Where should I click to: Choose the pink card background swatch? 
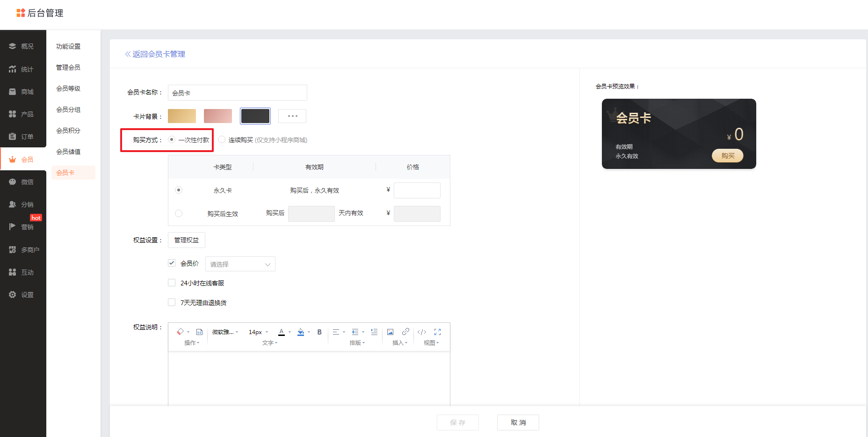point(218,116)
